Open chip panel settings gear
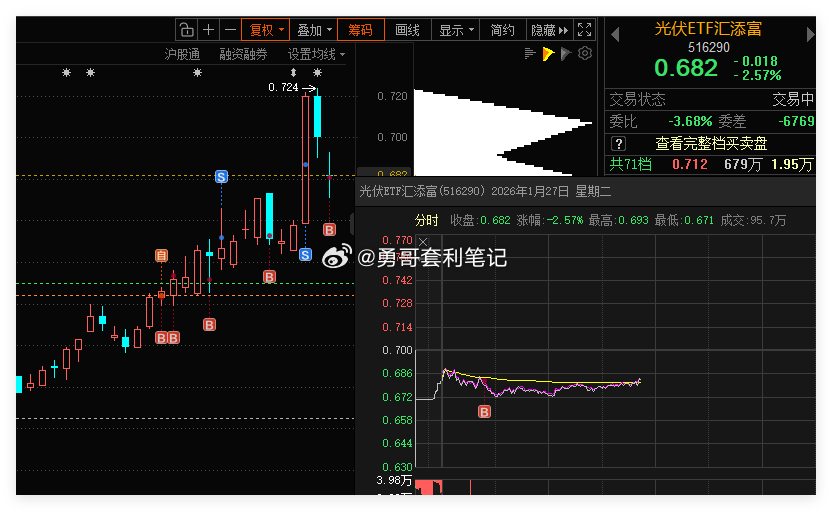The image size is (832, 511). click(585, 53)
